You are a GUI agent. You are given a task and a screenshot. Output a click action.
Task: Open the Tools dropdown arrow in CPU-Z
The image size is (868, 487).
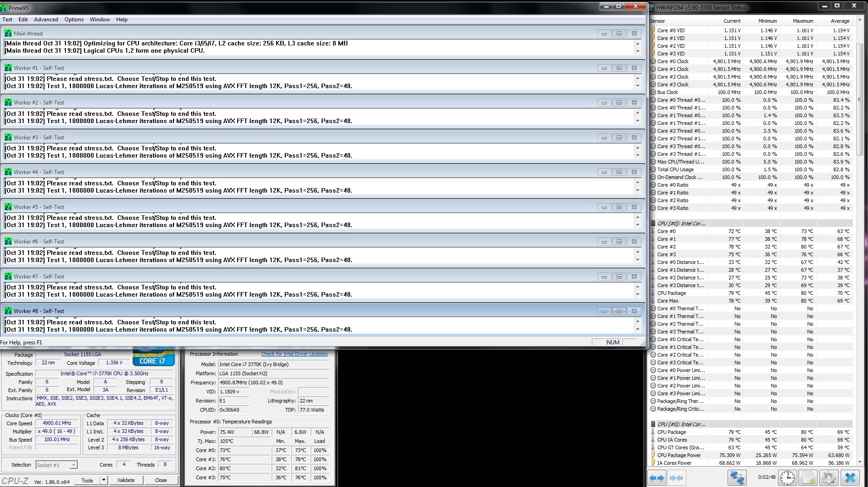coord(104,480)
